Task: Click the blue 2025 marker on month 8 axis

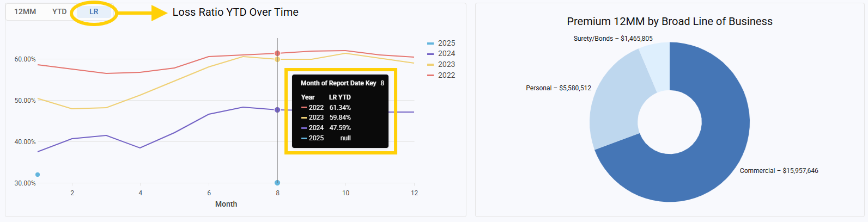Action: coord(277,183)
